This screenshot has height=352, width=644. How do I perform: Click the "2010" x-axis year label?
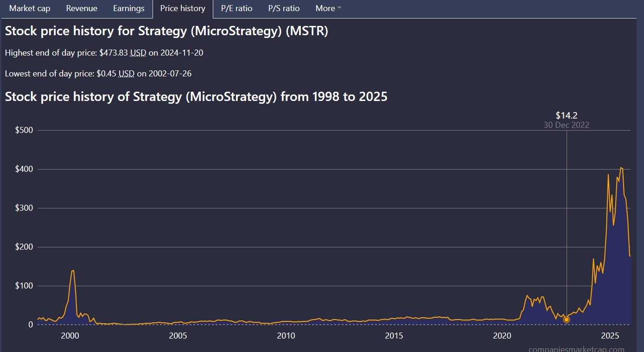coord(286,335)
